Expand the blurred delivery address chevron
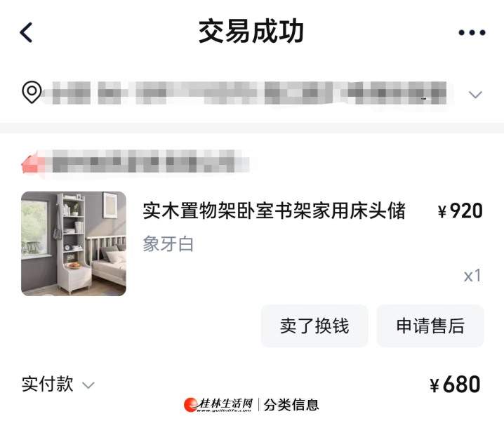 475,95
